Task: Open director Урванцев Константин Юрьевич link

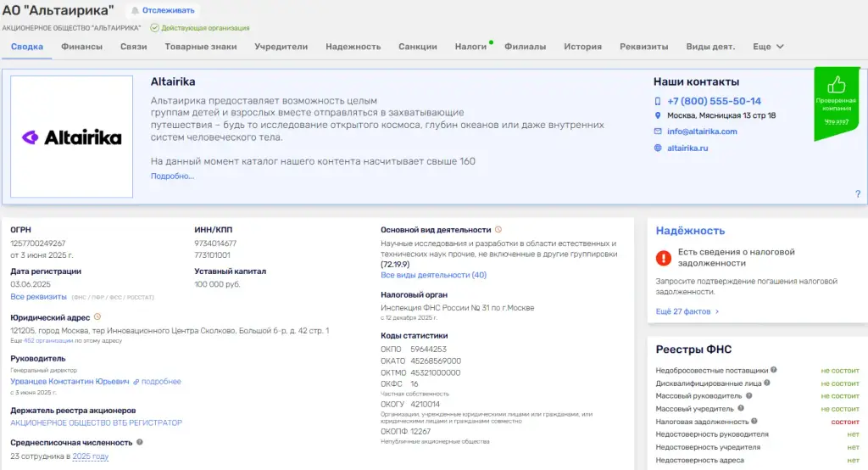Action: coord(70,382)
